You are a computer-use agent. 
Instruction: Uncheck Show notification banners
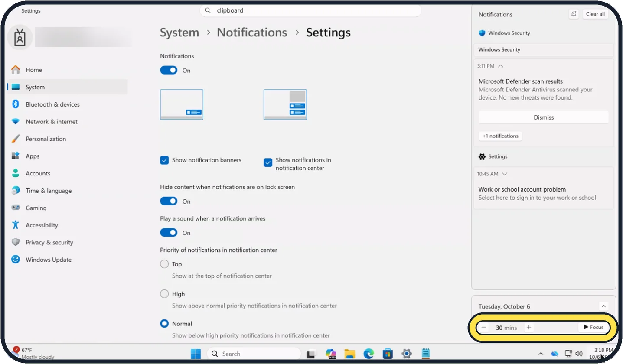(164, 160)
